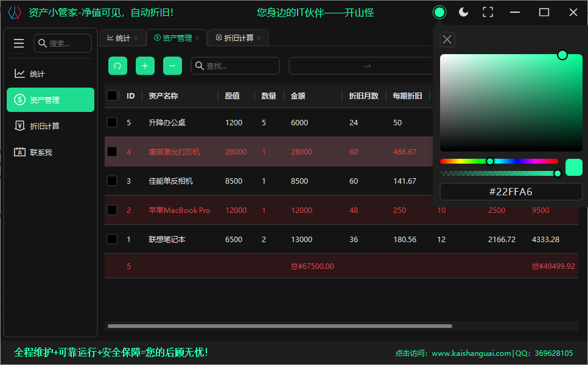Click the 9500 net value cell
588x365 pixels.
point(541,210)
